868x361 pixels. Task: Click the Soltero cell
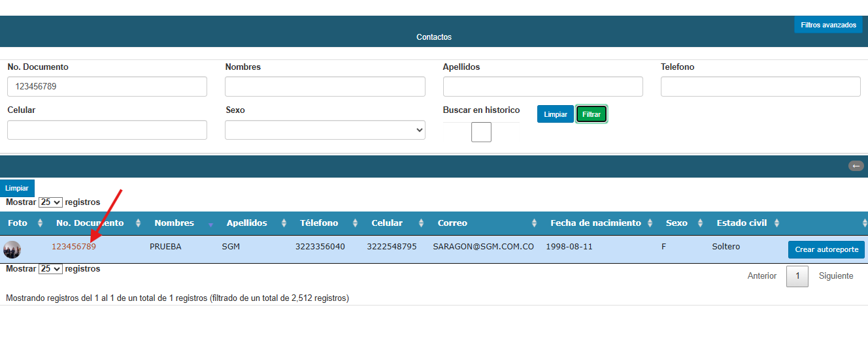[x=726, y=247]
